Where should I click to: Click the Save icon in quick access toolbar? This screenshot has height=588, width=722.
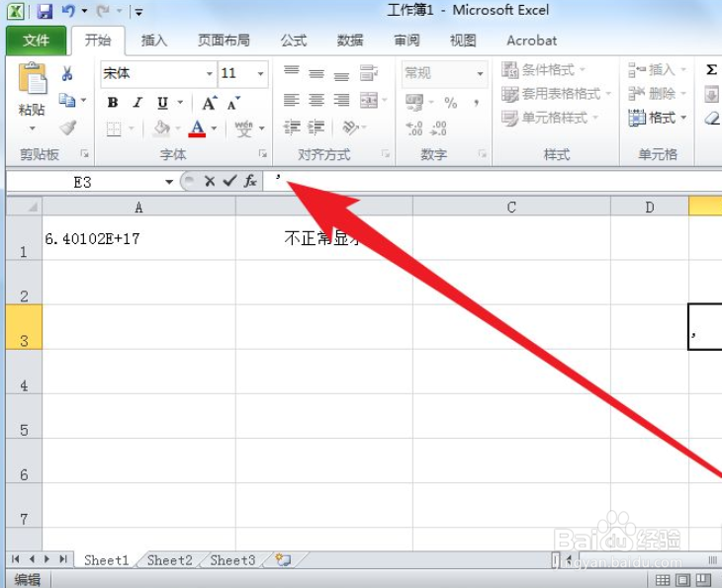click(x=45, y=11)
